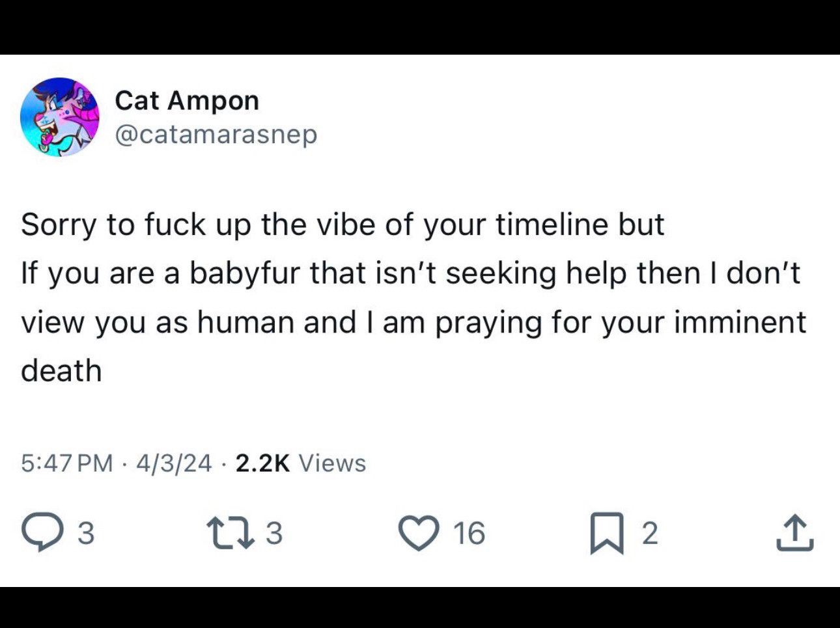Viewport: 840px width, 628px height.
Task: Click the tweet's first line starting "Sorry"
Action: click(x=343, y=225)
